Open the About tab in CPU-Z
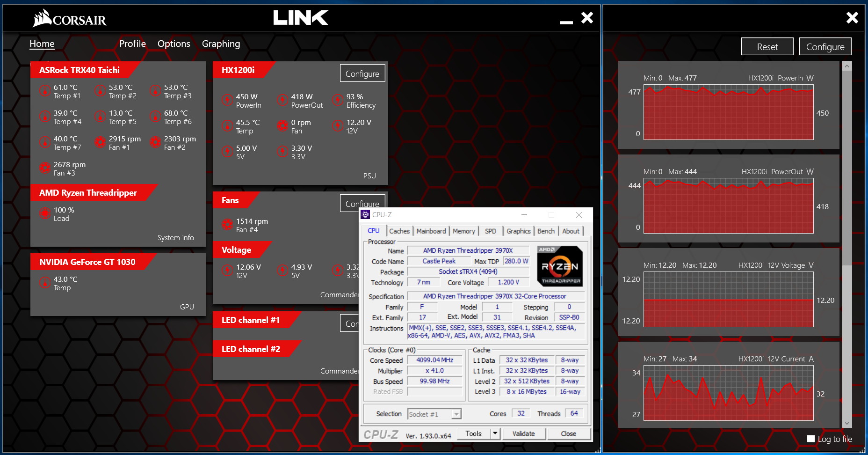This screenshot has width=868, height=455. (571, 231)
